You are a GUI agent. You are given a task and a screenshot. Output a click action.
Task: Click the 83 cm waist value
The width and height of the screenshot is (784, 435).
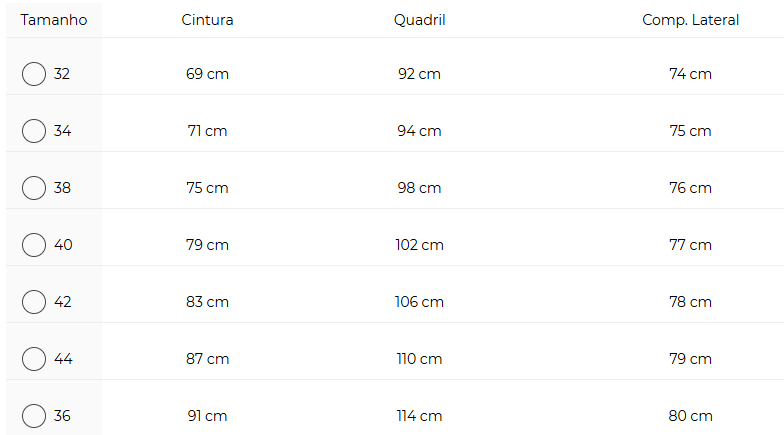tap(208, 302)
